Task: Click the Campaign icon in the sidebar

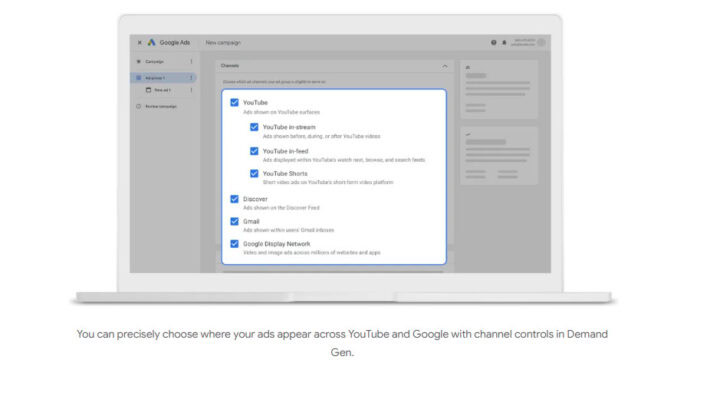Action: pos(139,62)
